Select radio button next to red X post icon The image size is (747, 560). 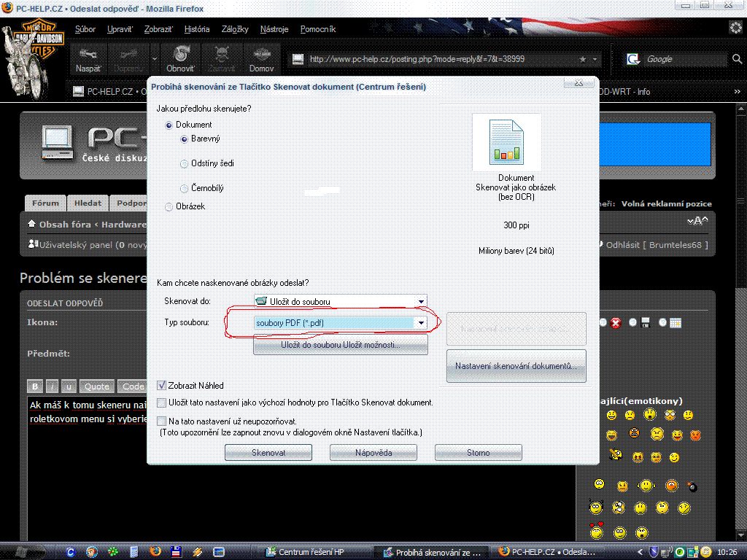tap(603, 323)
